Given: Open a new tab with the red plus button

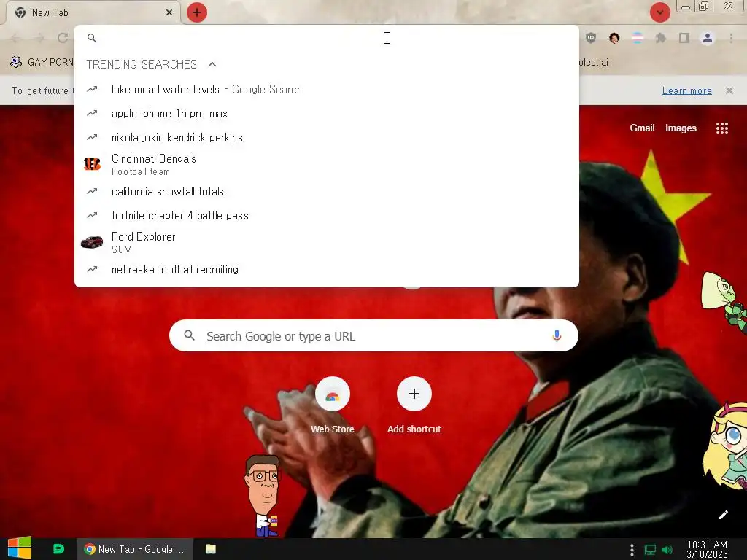Looking at the screenshot, I should 197,12.
